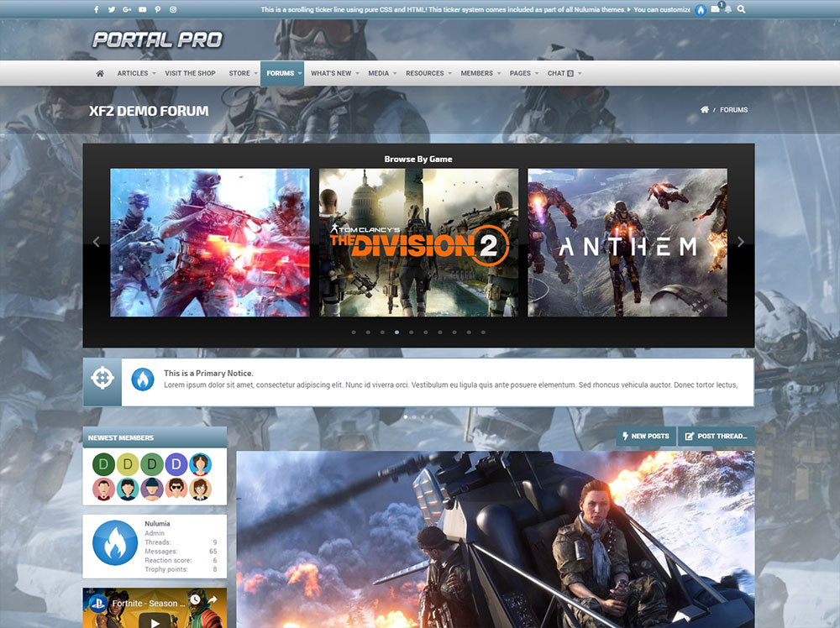The height and width of the screenshot is (628, 840).
Task: Click the PlayStation channel icon on the video
Action: pos(97,604)
